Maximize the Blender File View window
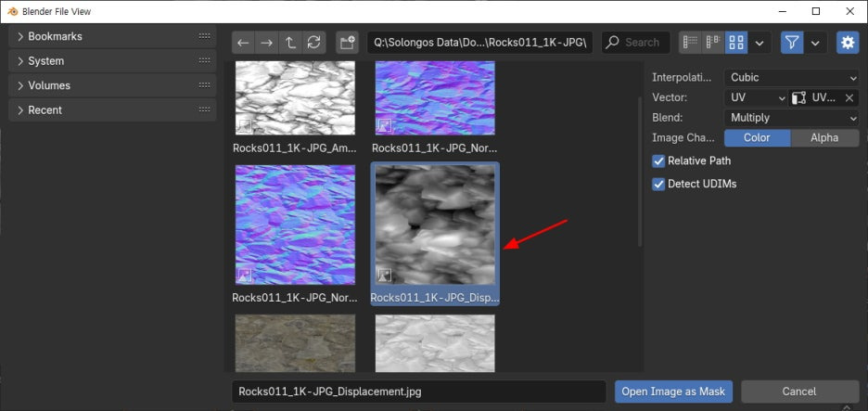 point(816,11)
